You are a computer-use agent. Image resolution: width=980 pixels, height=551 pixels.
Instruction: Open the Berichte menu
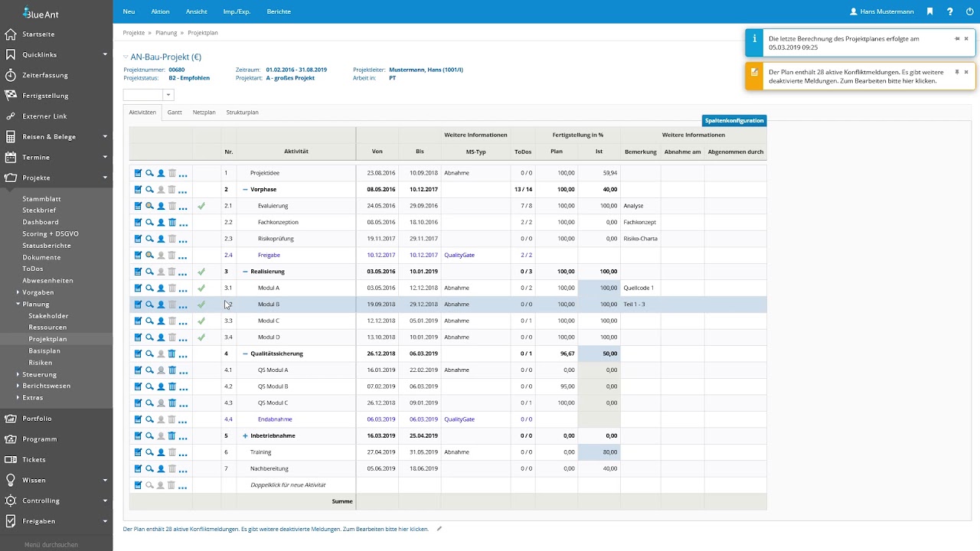coord(279,11)
